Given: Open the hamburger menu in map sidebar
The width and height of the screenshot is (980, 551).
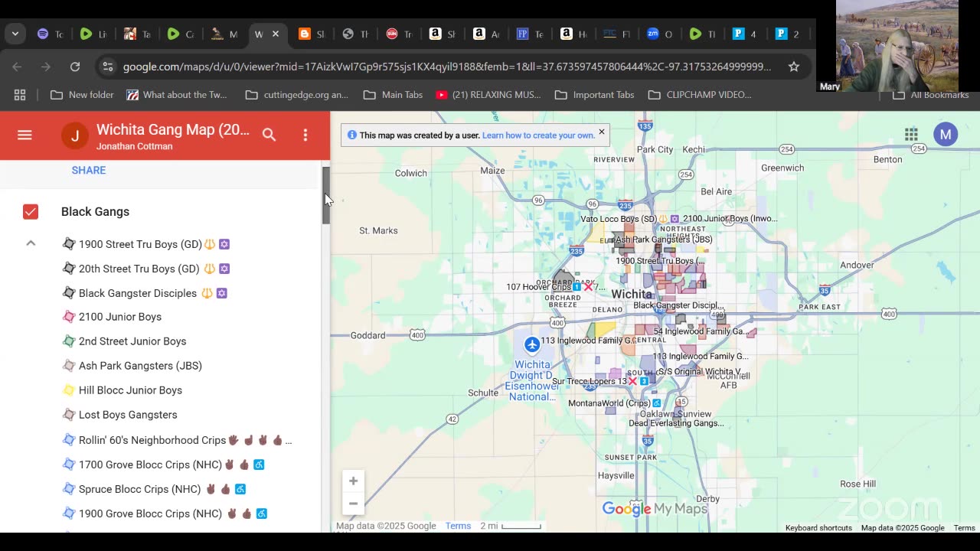Looking at the screenshot, I should 24,135.
